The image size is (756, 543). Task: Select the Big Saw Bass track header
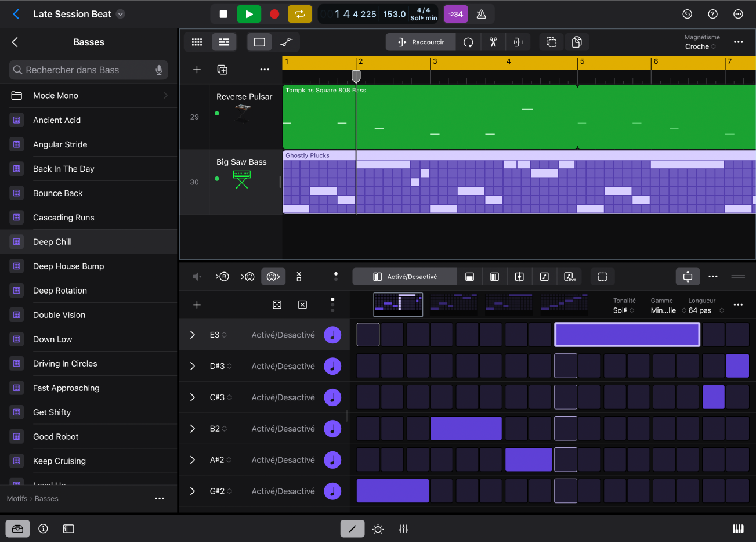coord(231,182)
